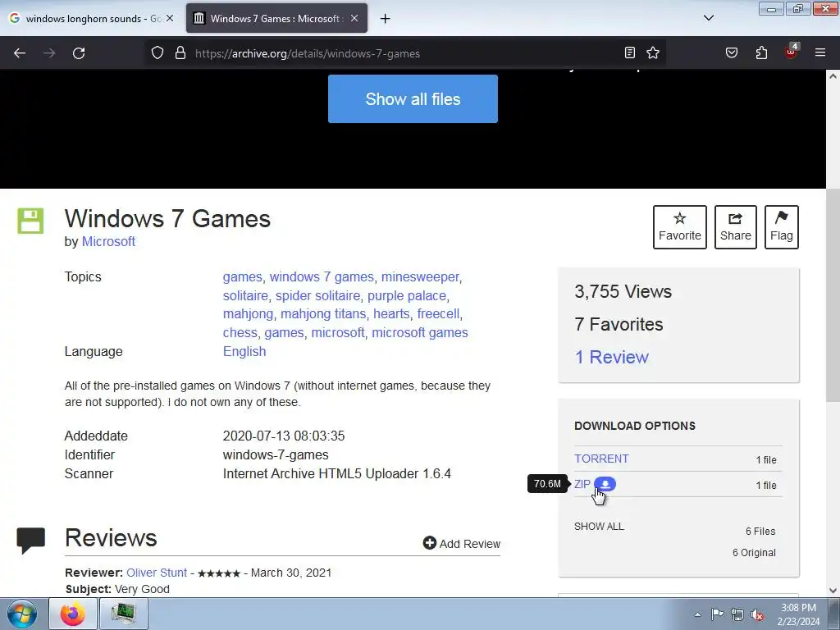840x630 pixels.
Task: Click the vertical scrollbar thumb
Action: tap(833, 294)
